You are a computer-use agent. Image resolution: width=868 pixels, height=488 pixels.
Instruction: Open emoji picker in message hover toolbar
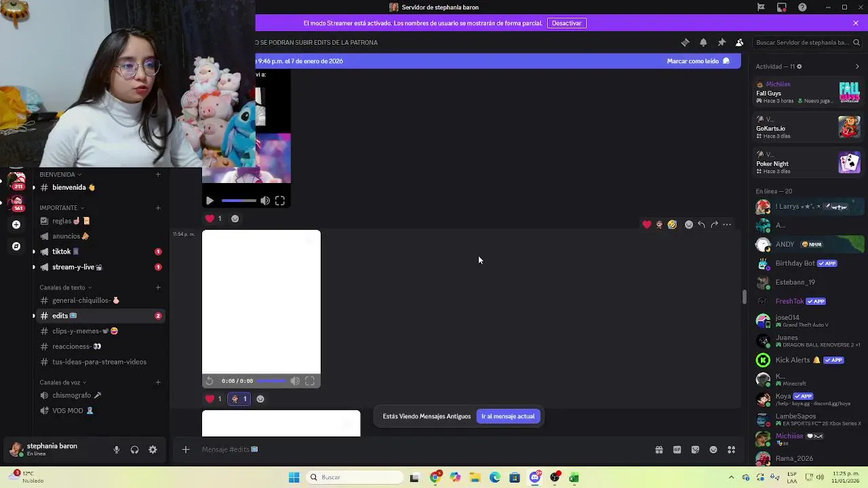tap(689, 224)
